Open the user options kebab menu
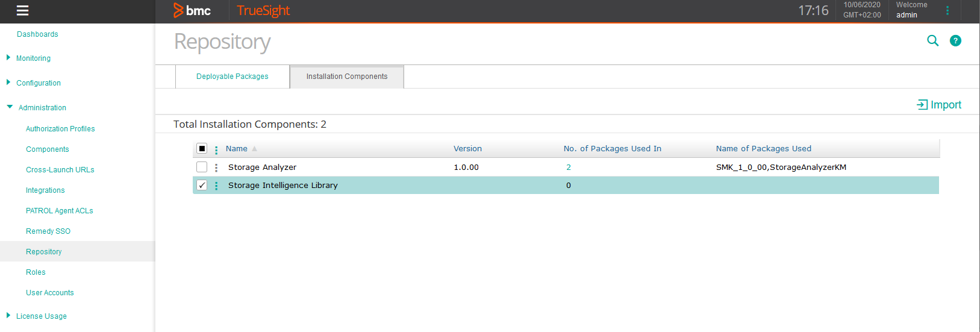This screenshot has width=980, height=332. pos(947,11)
